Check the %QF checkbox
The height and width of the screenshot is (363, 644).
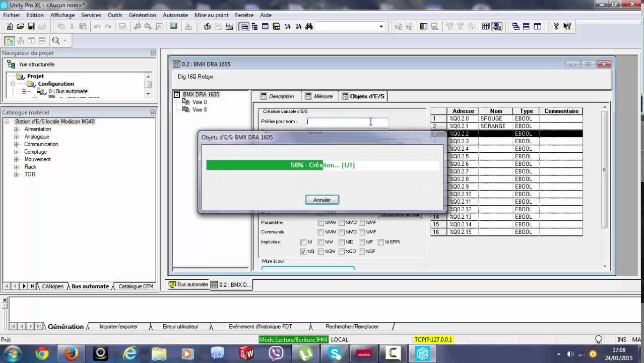[x=362, y=251]
